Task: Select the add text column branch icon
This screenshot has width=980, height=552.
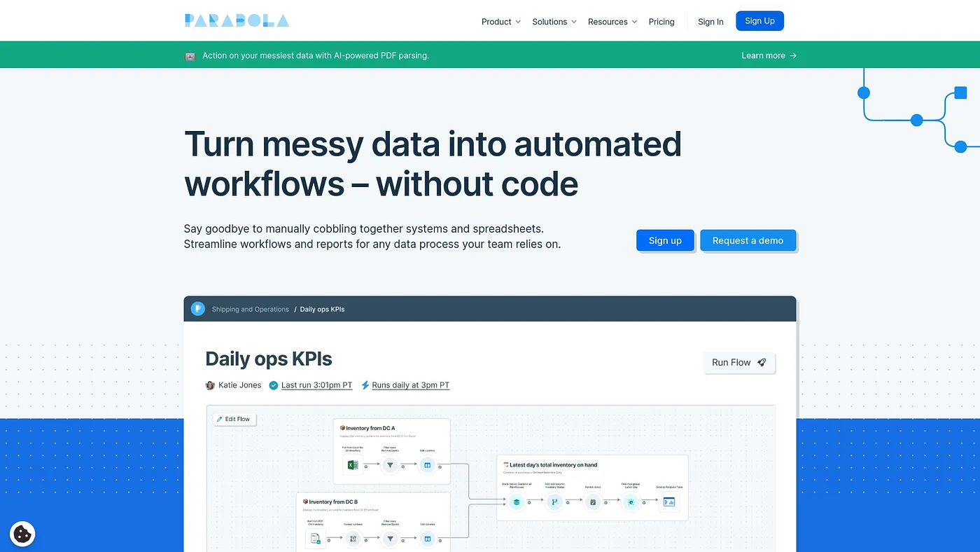Action: 554,502
